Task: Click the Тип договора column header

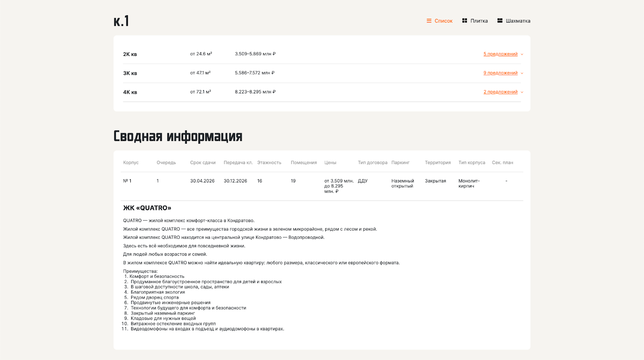Action: [373, 163]
